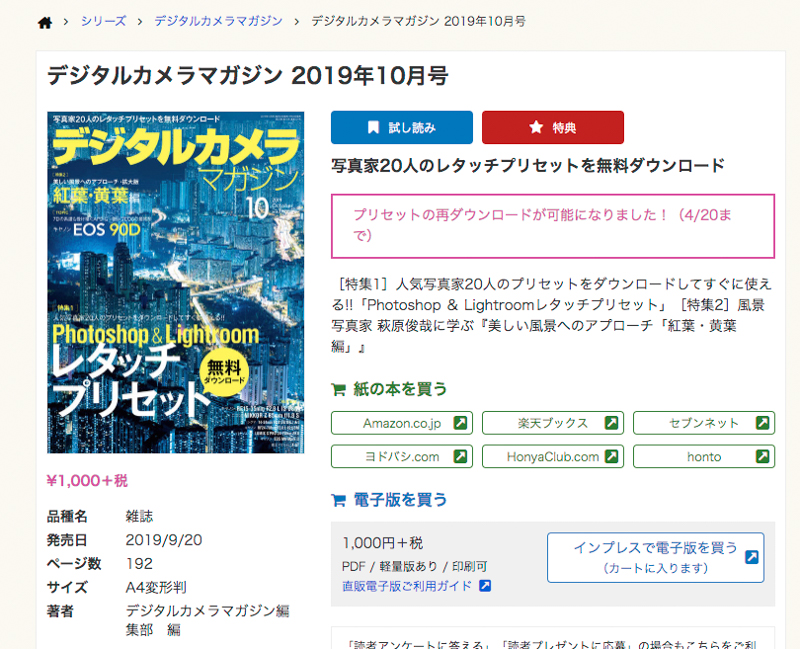Click the page count value 192
The height and width of the screenshot is (649, 800).
pos(139,564)
